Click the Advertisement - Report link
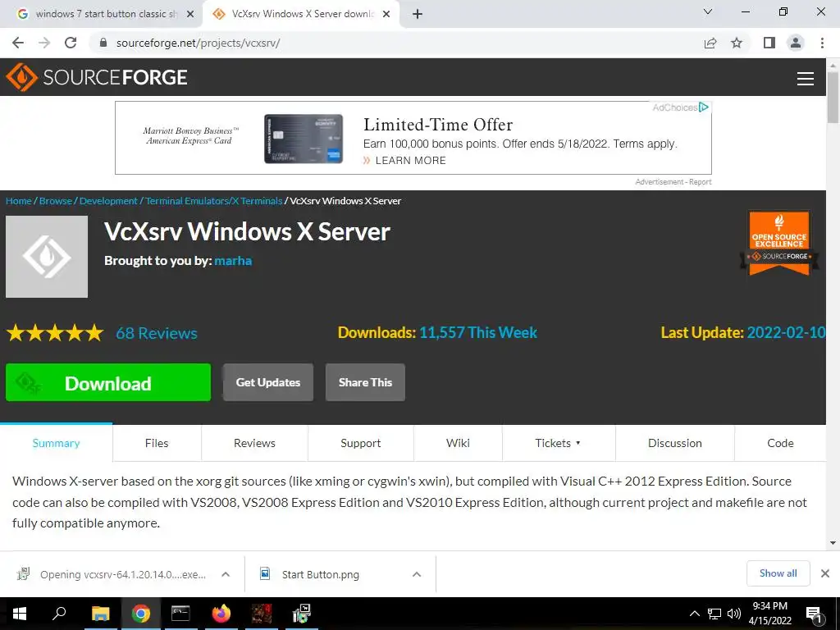Screen dimensions: 840x630 [x=673, y=182]
